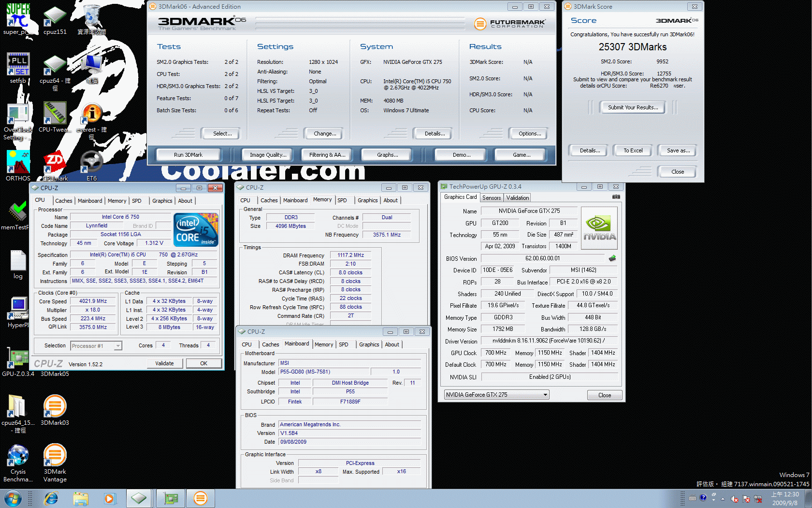Launch the HyperPI desktop icon
Image resolution: width=812 pixels, height=508 pixels.
(18, 313)
